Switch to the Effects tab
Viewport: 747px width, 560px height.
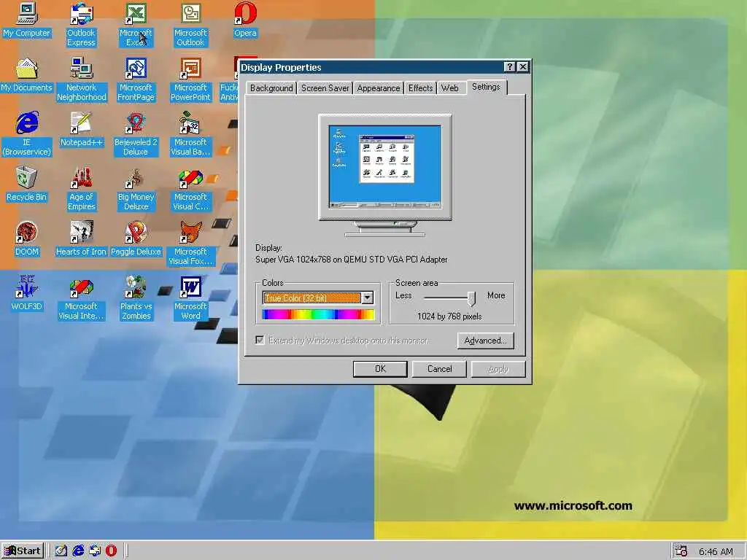pos(421,88)
